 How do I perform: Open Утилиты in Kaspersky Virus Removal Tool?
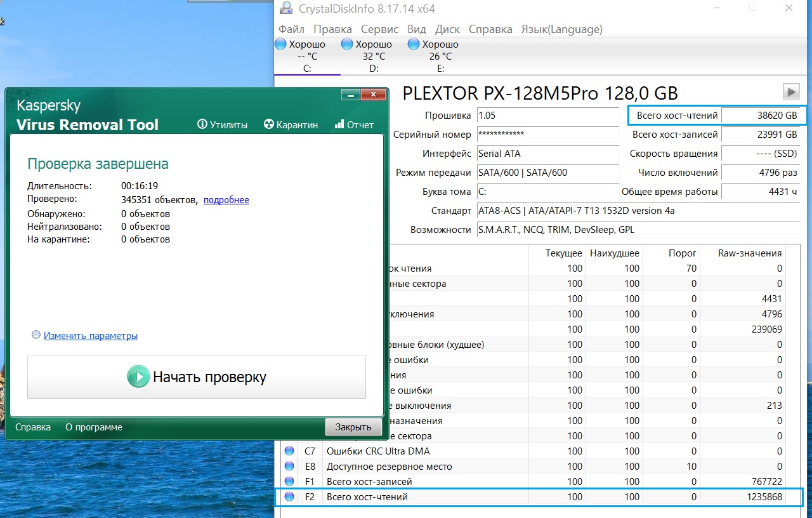pyautogui.click(x=223, y=124)
